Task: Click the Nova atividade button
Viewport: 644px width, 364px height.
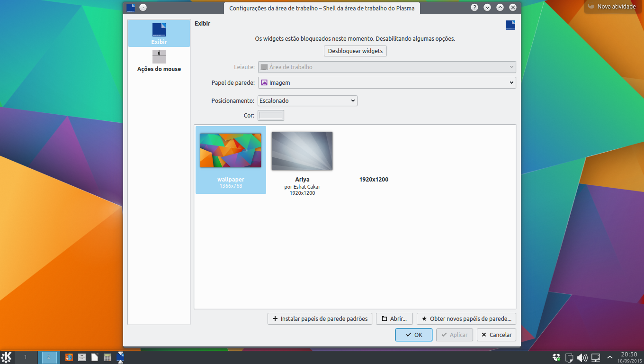Action: (x=612, y=7)
